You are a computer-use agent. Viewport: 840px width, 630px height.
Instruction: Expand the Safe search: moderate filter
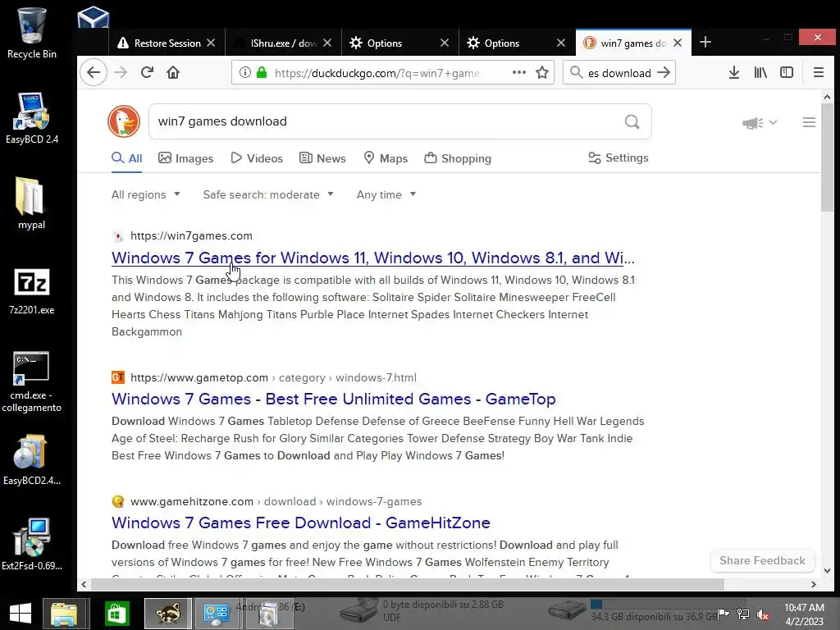268,194
